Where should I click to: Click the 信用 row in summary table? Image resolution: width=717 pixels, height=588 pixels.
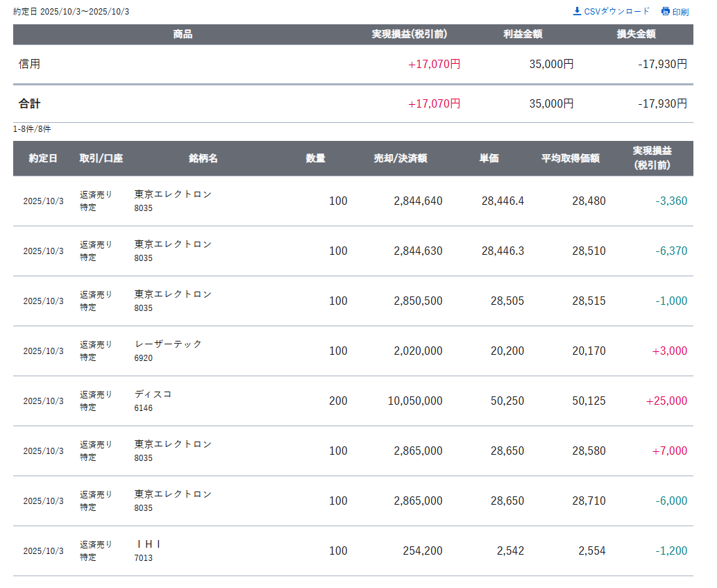[30, 64]
